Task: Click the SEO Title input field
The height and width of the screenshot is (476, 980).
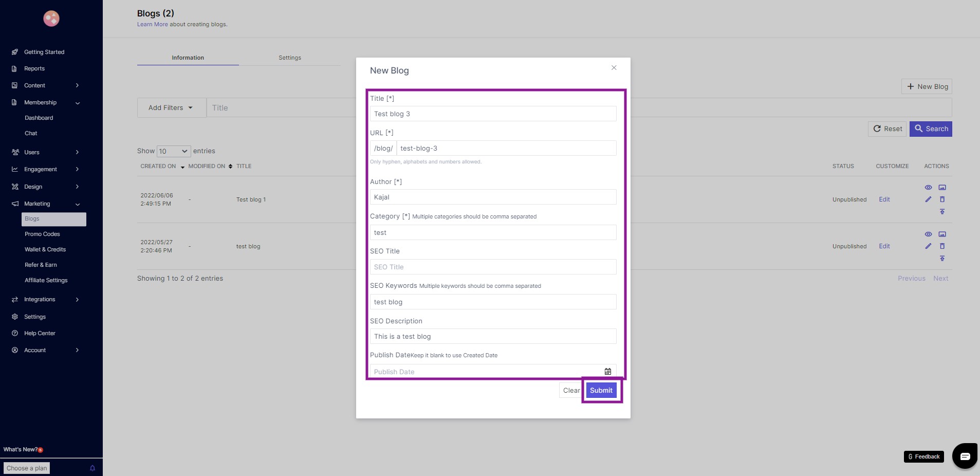Action: click(x=493, y=267)
